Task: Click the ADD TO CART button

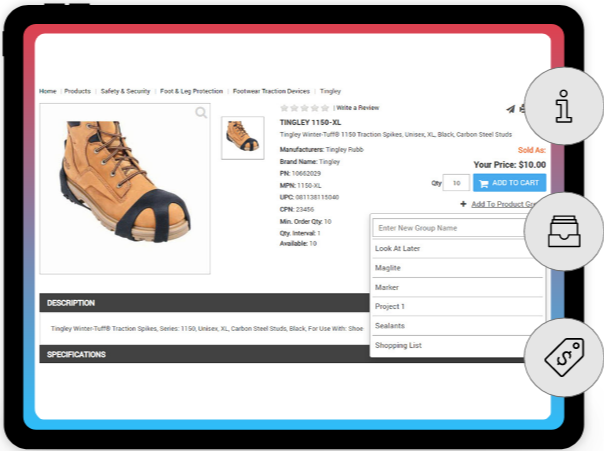Action: [509, 183]
